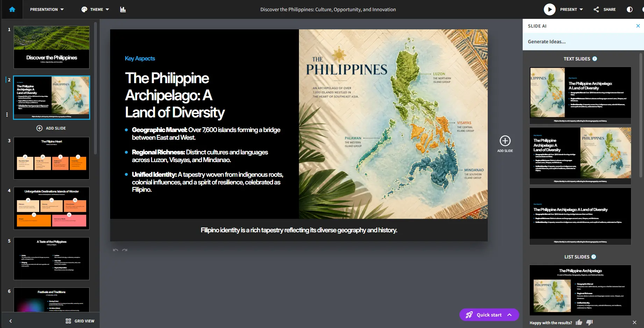Image resolution: width=644 pixels, height=328 pixels.
Task: Open the chart analytics icon
Action: (123, 9)
